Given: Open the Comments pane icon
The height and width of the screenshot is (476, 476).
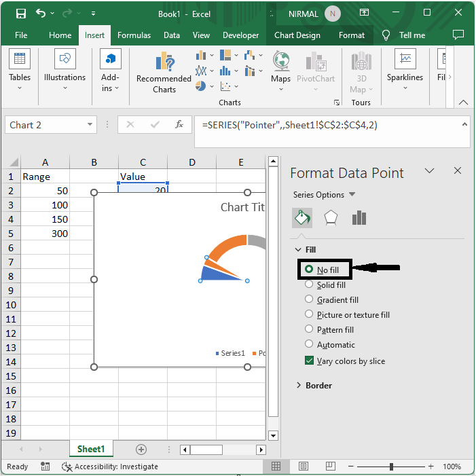Looking at the screenshot, I should tap(458, 35).
